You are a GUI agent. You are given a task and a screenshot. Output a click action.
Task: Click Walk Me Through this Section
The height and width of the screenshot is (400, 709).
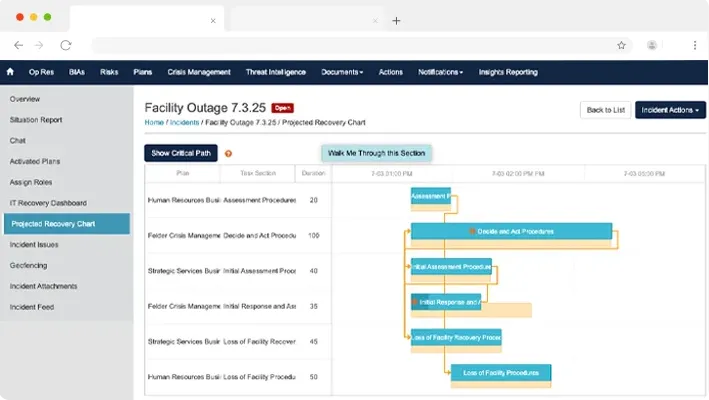(376, 153)
